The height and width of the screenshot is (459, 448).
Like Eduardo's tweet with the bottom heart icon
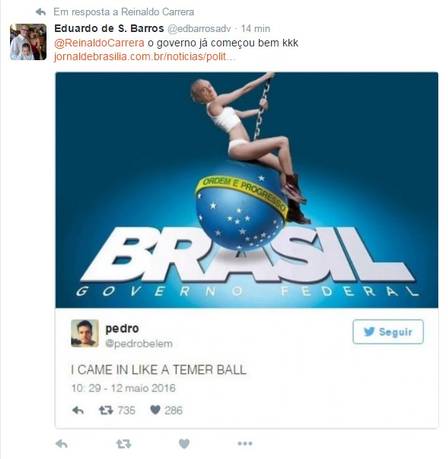click(x=184, y=444)
